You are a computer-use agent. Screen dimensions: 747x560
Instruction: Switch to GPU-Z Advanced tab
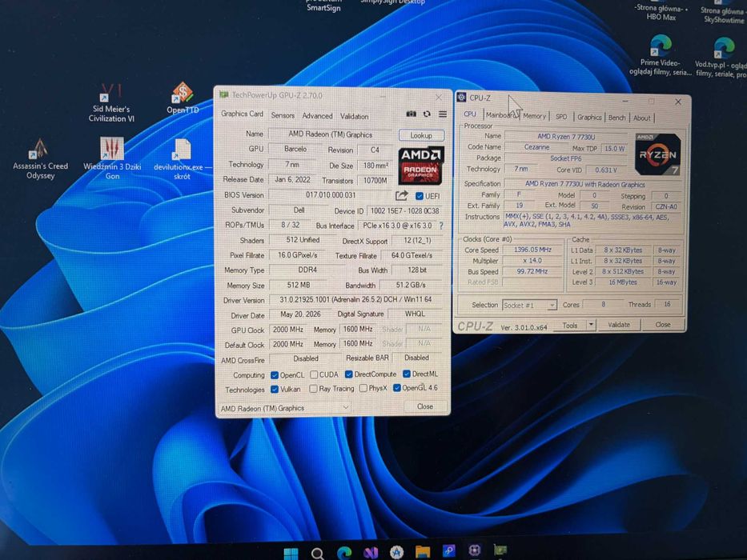[317, 116]
